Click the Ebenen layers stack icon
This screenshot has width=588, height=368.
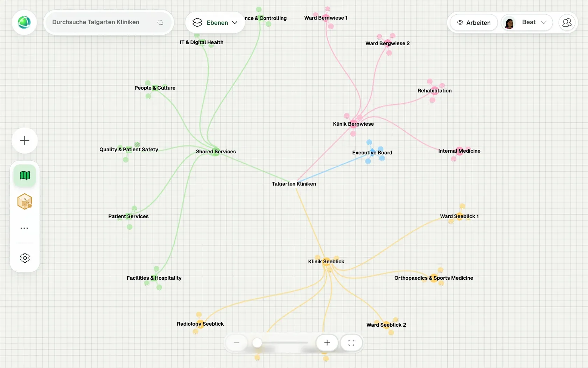click(197, 22)
